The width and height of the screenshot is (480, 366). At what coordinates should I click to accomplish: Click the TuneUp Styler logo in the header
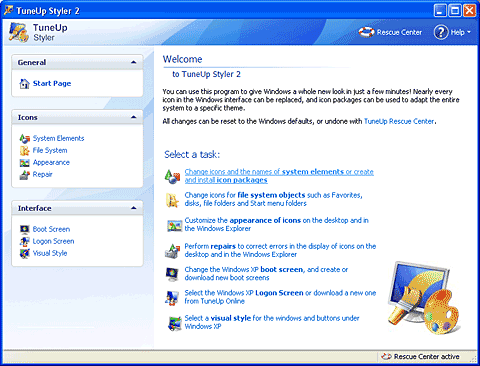[18, 32]
